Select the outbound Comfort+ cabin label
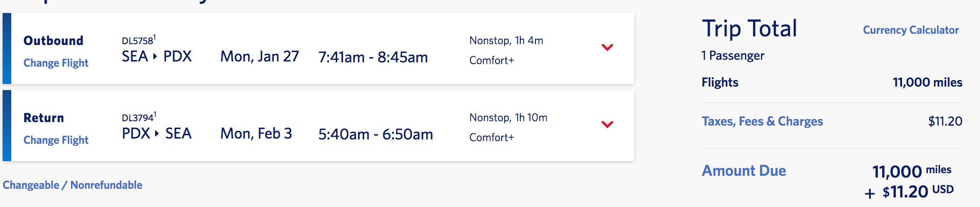980x207 pixels. [x=491, y=61]
